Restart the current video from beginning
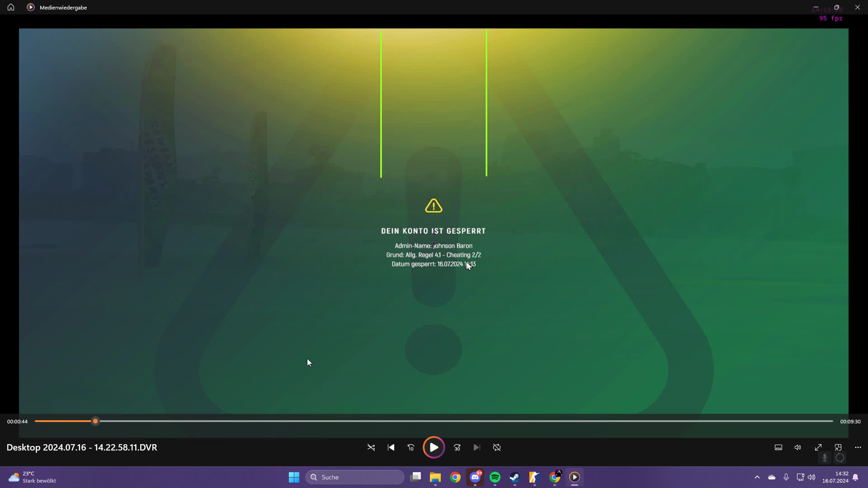This screenshot has width=868, height=488. click(391, 447)
